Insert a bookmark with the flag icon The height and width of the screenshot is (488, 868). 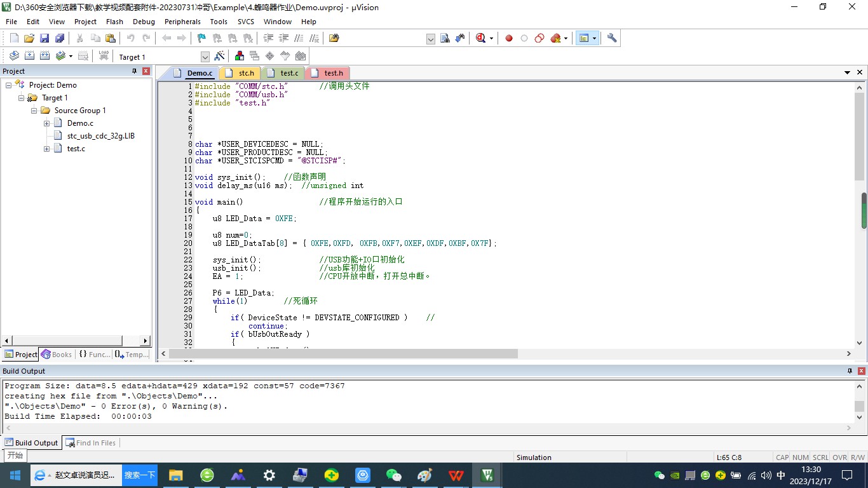click(x=201, y=38)
